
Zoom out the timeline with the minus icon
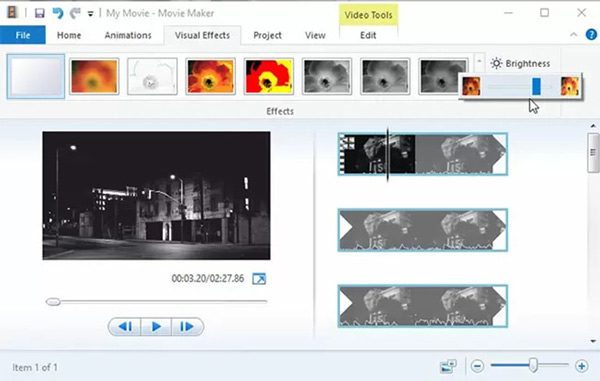point(477,366)
